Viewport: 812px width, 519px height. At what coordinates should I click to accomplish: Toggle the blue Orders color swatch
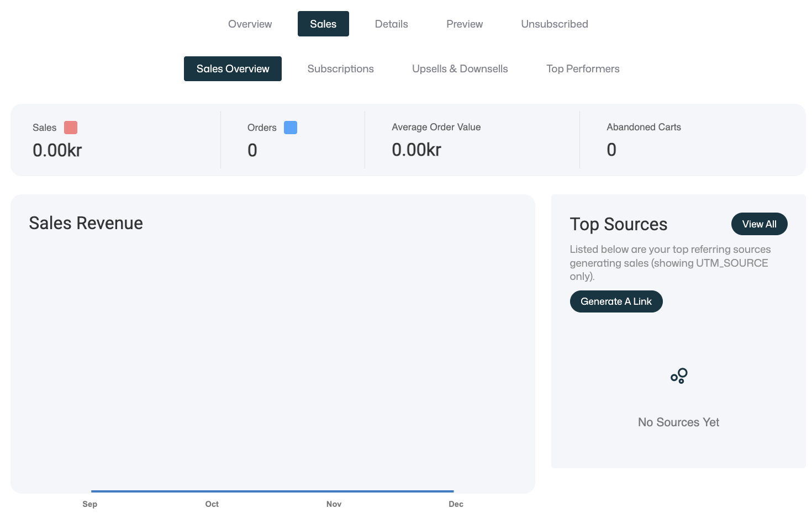pos(291,128)
